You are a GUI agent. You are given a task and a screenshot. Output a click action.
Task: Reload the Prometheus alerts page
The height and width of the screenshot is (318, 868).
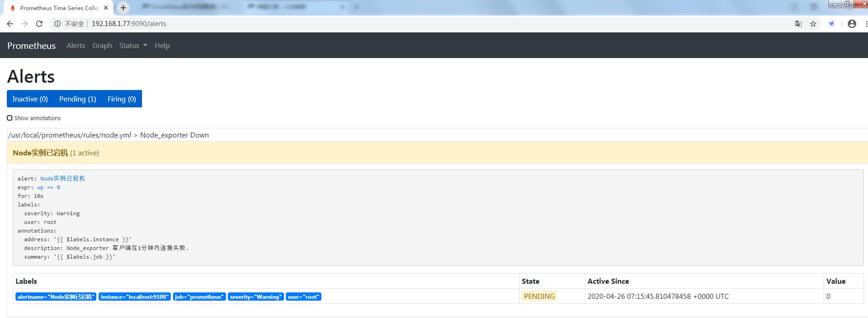click(x=39, y=24)
